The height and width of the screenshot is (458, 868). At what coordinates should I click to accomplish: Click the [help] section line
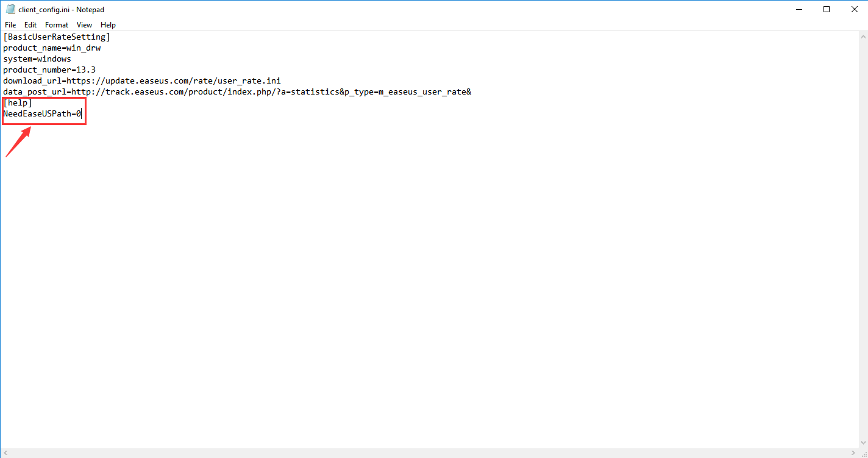tap(18, 102)
